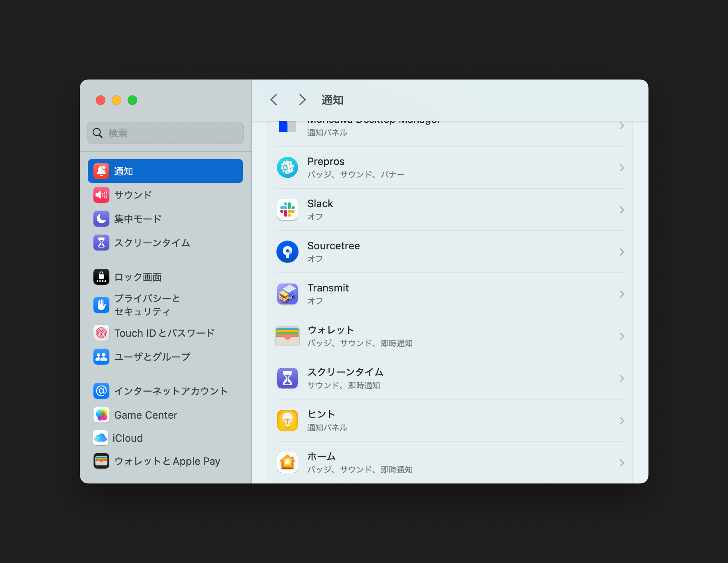Click 'バッジ、サウンド、バナー' under Prepros
Viewport: 728px width, 563px height.
356,175
